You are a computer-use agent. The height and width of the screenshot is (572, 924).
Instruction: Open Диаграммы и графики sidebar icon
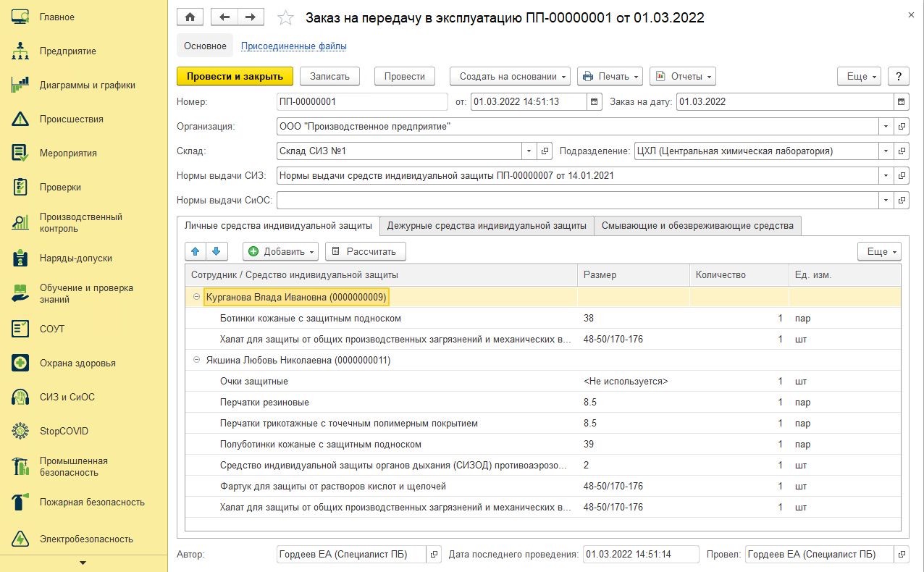tap(20, 85)
